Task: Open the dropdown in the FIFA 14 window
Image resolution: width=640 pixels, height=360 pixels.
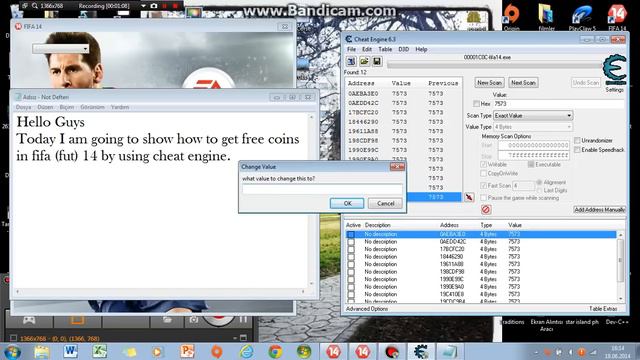Action: point(60,49)
